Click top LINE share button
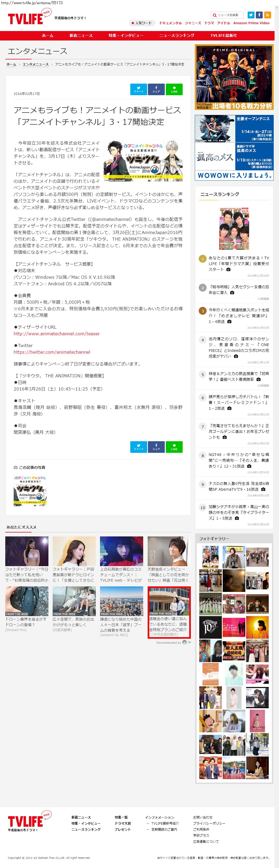 (174, 89)
